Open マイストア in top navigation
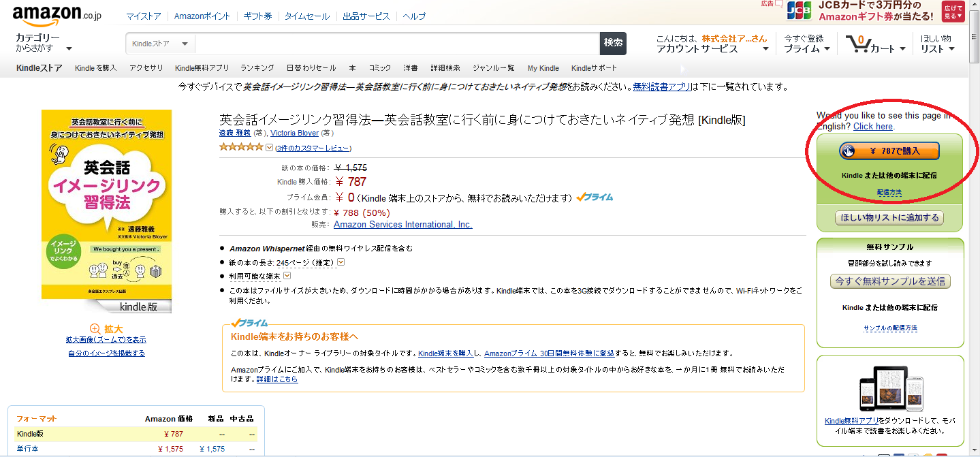The height and width of the screenshot is (457, 980). click(144, 16)
